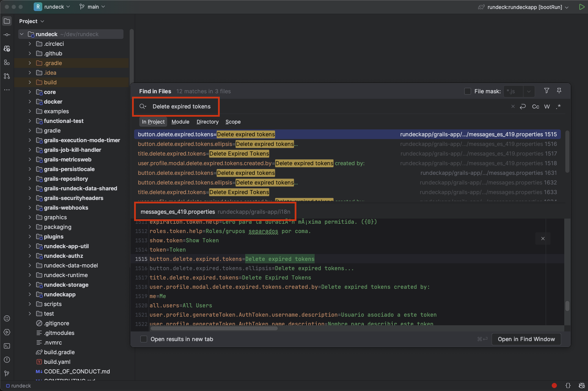Image resolution: width=588 pixels, height=391 pixels.
Task: Click line 1515 in preview editor
Action: coord(347,259)
